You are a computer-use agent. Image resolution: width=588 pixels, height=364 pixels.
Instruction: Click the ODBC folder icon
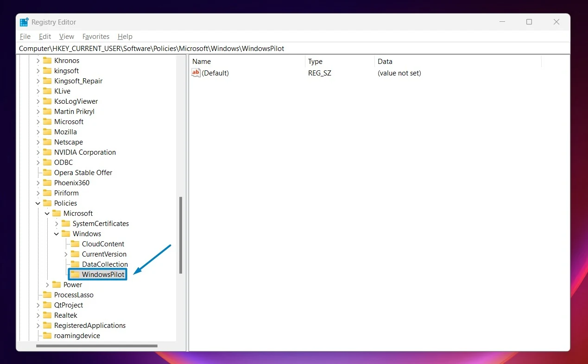click(x=47, y=163)
